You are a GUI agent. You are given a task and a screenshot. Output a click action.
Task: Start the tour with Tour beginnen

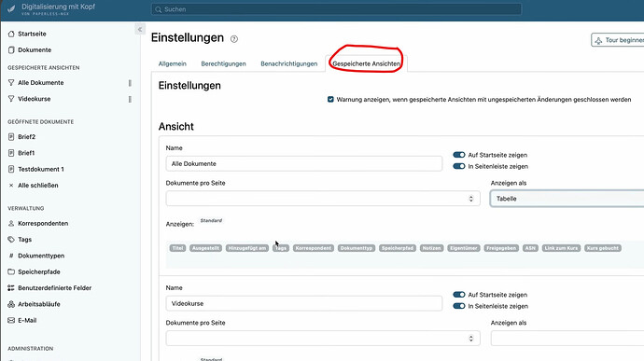tap(618, 40)
